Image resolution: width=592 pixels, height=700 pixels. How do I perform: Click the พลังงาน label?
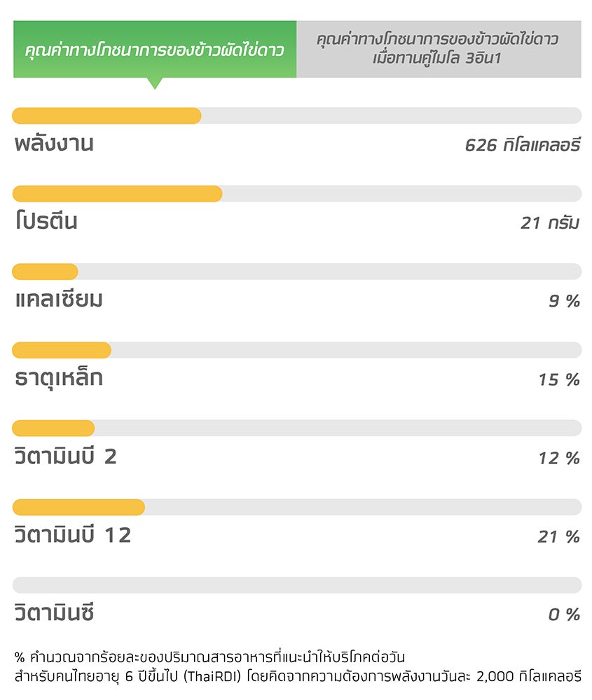tap(54, 143)
